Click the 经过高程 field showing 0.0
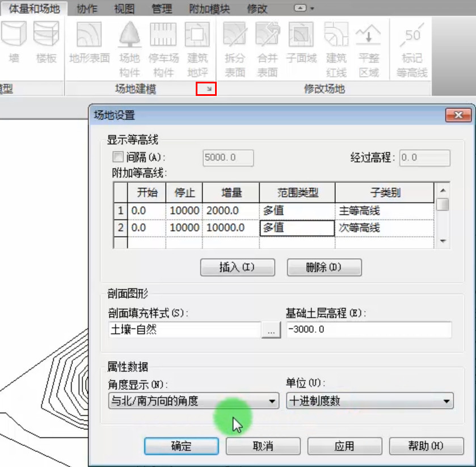The image size is (476, 467). pyautogui.click(x=425, y=158)
